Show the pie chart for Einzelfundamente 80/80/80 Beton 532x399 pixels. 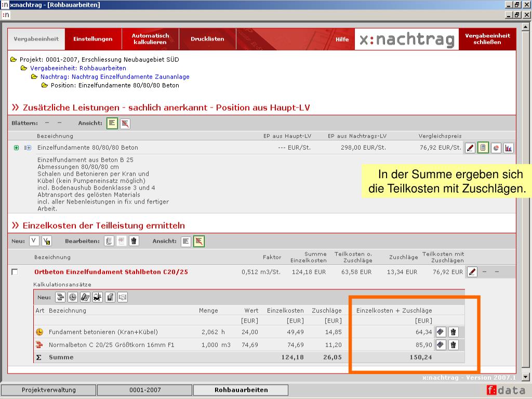point(496,148)
